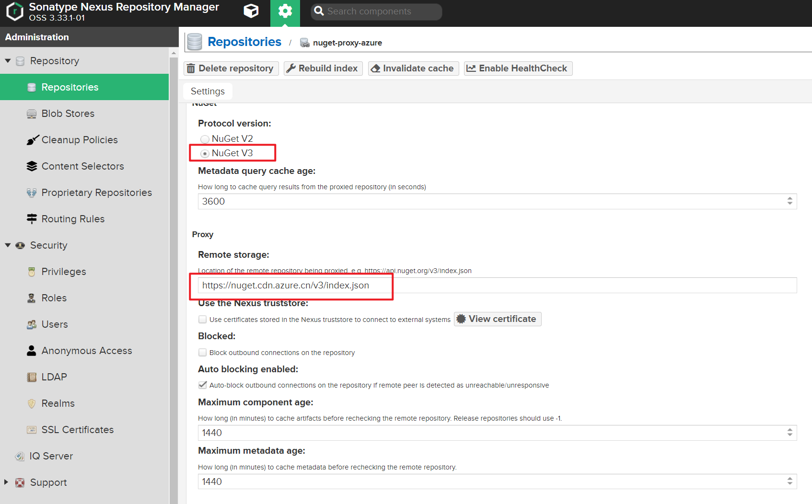Click the Repository folder icon in sidebar
The height and width of the screenshot is (504, 812).
pos(20,61)
